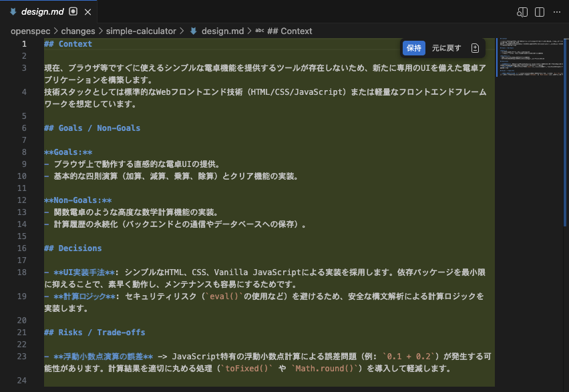Click the vertical scrollbar of the editor
This screenshot has height=392, width=569.
click(x=566, y=132)
